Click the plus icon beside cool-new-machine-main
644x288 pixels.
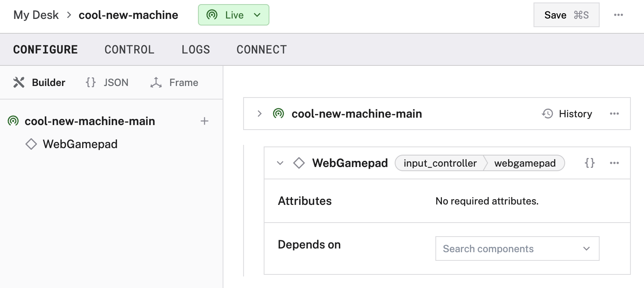[204, 121]
